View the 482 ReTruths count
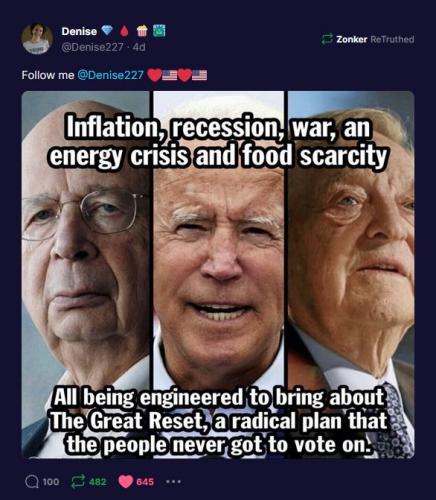The width and height of the screenshot is (436, 500). click(98, 482)
